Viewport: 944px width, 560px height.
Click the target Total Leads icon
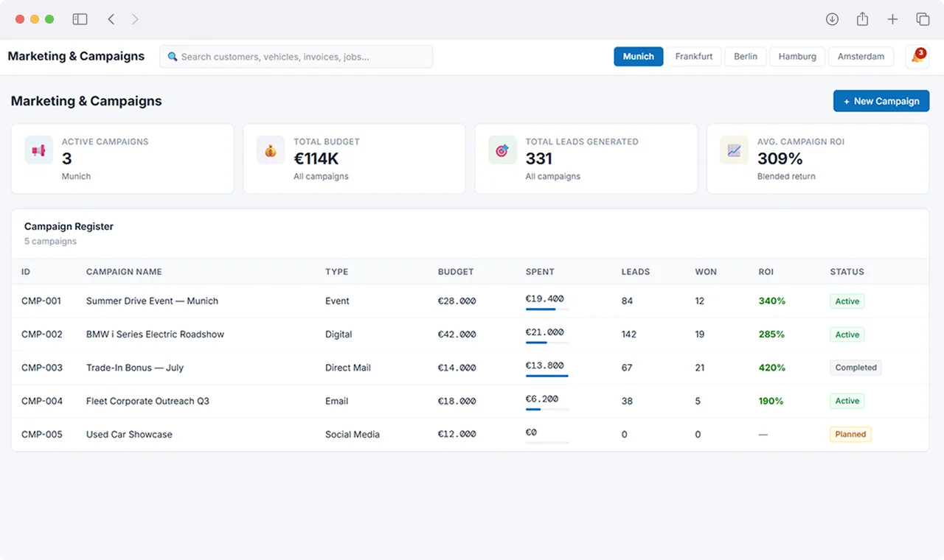tap(502, 150)
